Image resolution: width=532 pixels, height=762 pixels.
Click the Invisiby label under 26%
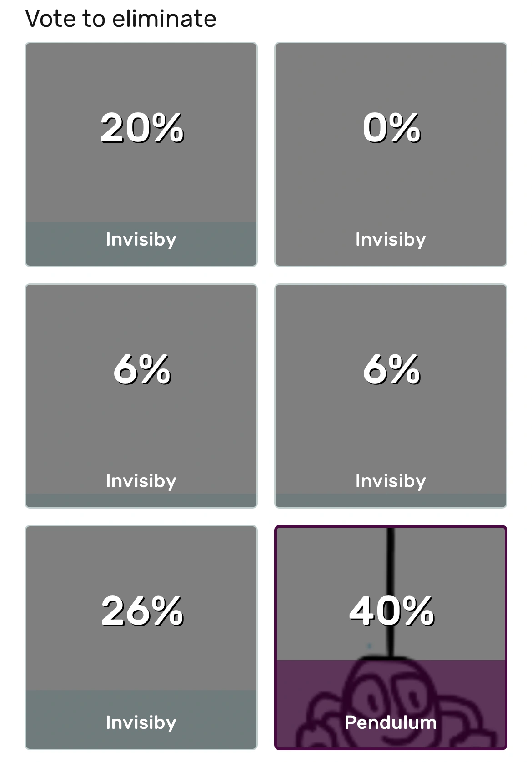[x=141, y=722]
